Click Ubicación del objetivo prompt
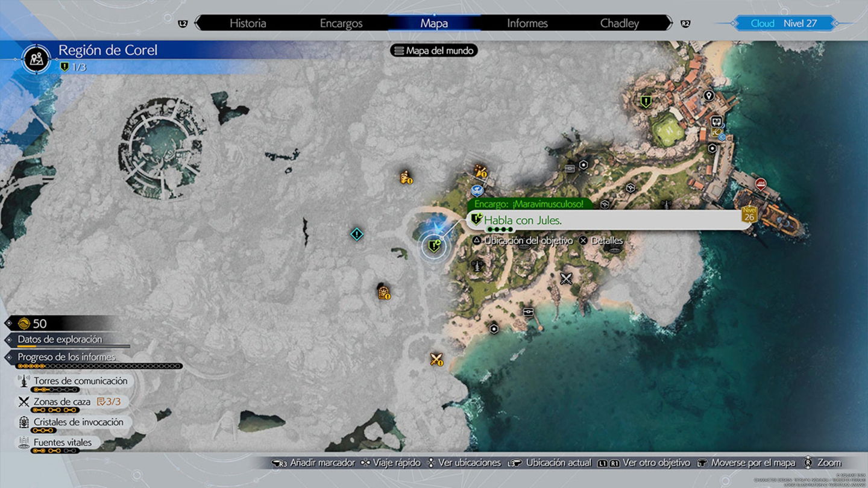Image resolution: width=868 pixels, height=488 pixels. pyautogui.click(x=522, y=240)
